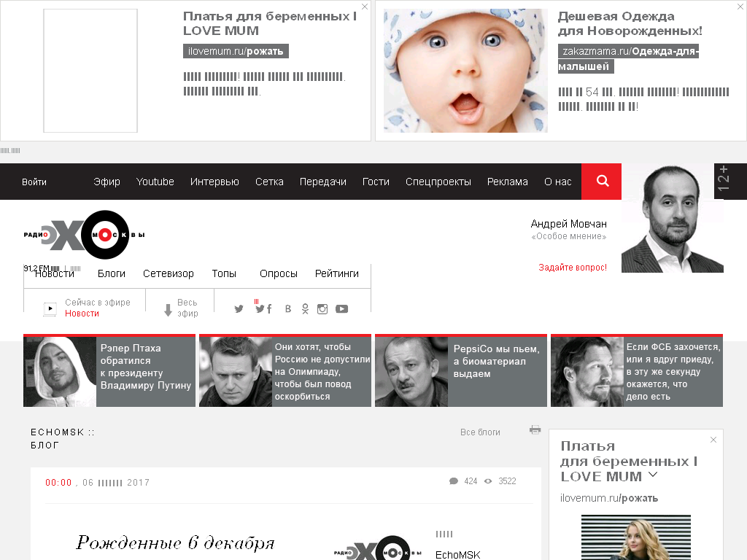747x560 pixels.
Task: Click the eye views icon showing 3522
Action: click(x=488, y=481)
